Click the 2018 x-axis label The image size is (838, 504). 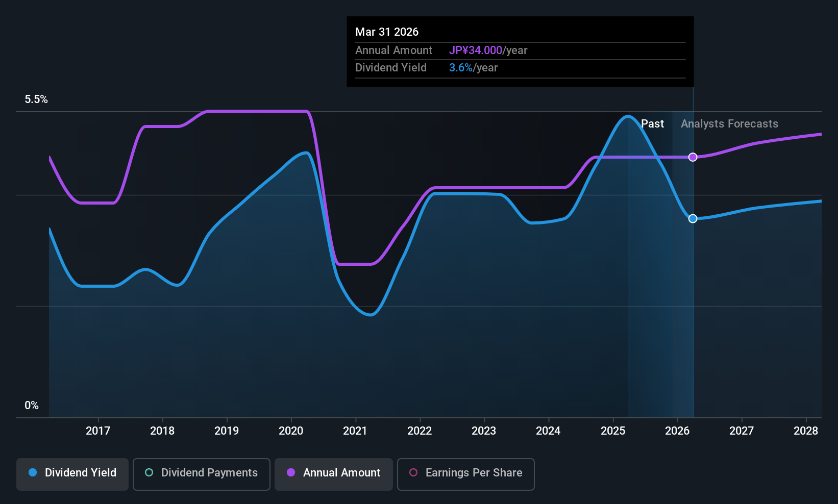point(162,431)
